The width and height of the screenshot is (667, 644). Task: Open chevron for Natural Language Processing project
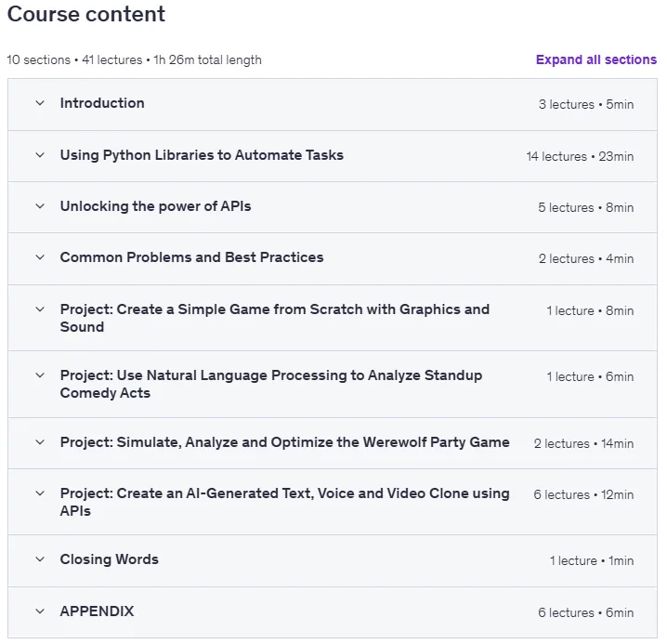point(40,375)
